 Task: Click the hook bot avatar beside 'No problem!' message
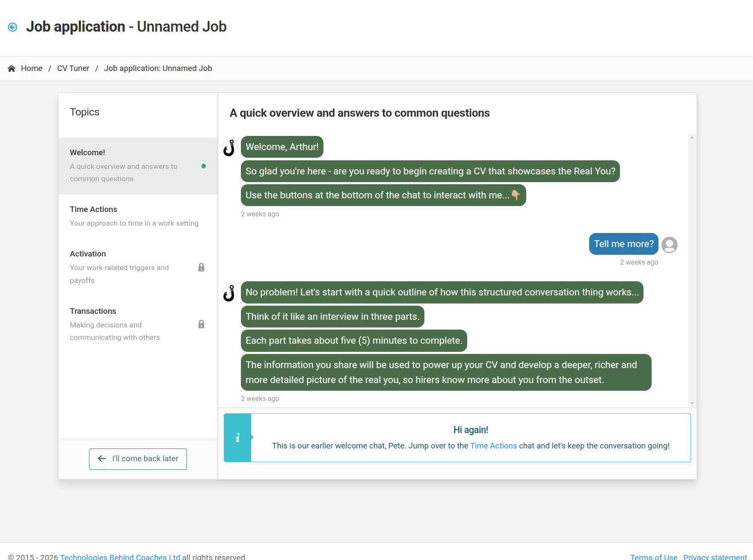click(229, 293)
